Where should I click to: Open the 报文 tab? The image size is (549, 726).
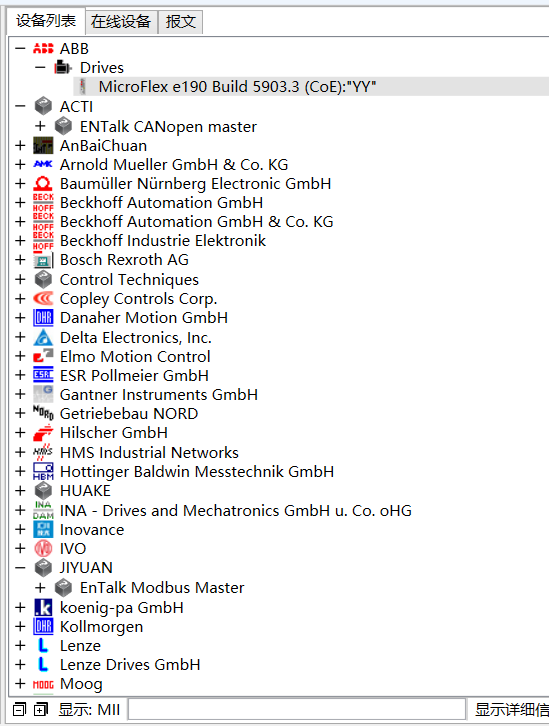pos(181,21)
